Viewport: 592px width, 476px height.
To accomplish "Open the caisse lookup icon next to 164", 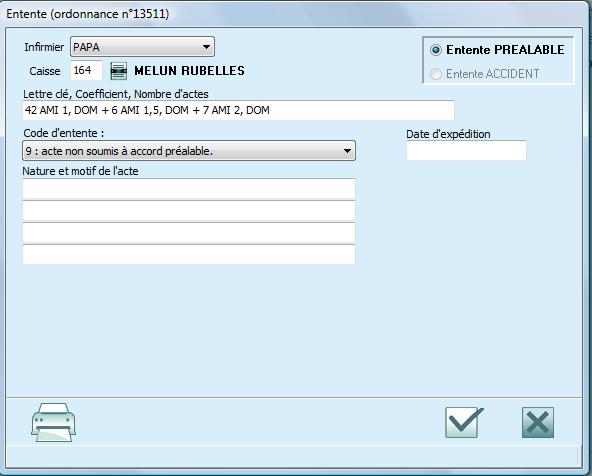I will 119,71.
